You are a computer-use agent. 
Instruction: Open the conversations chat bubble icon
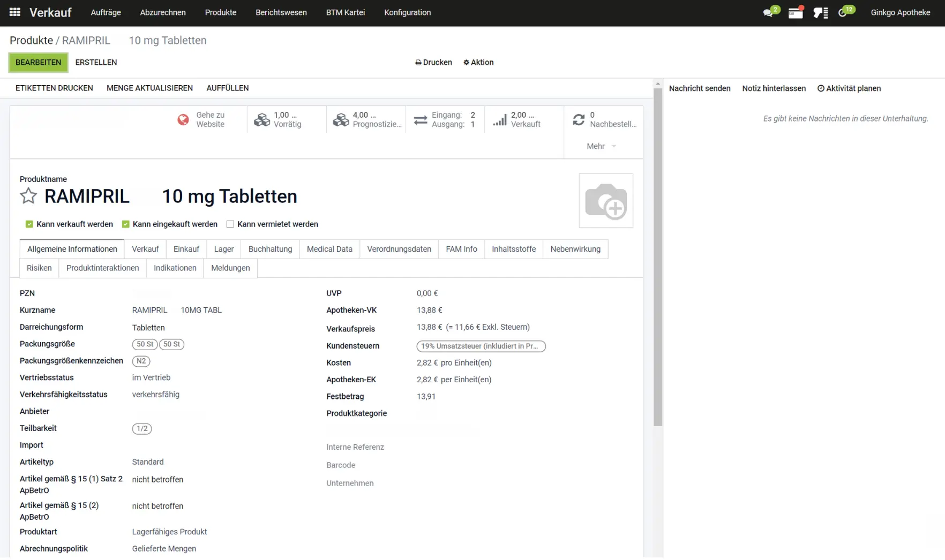pyautogui.click(x=768, y=12)
